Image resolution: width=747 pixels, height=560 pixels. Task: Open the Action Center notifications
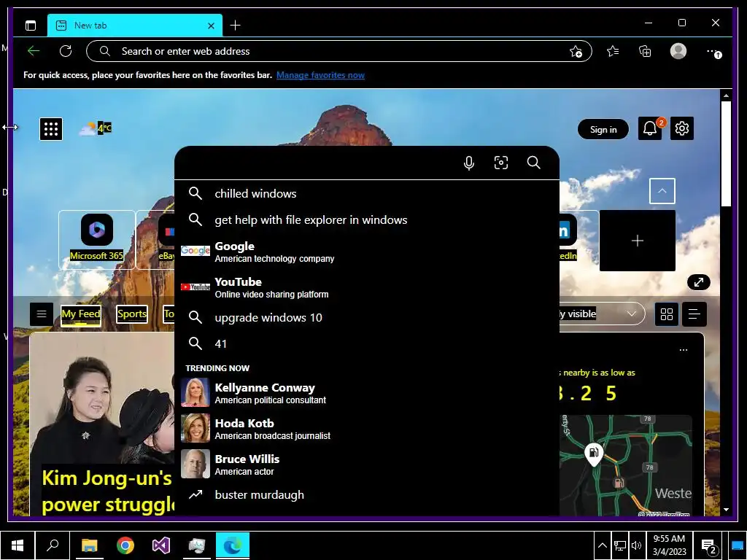point(709,545)
